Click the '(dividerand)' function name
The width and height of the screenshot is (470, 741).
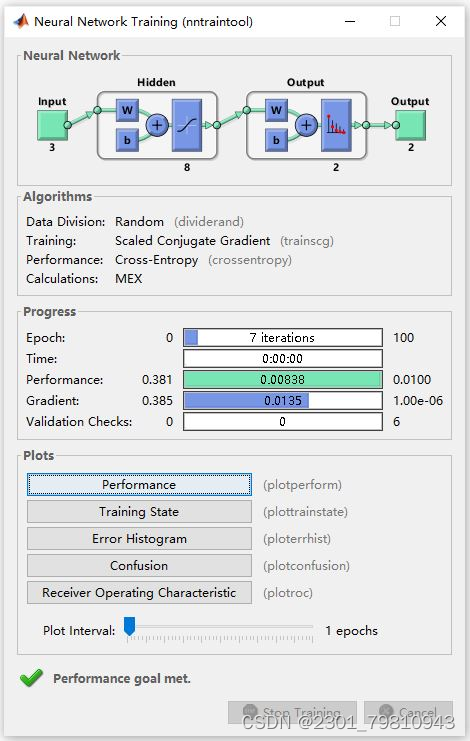[209, 222]
